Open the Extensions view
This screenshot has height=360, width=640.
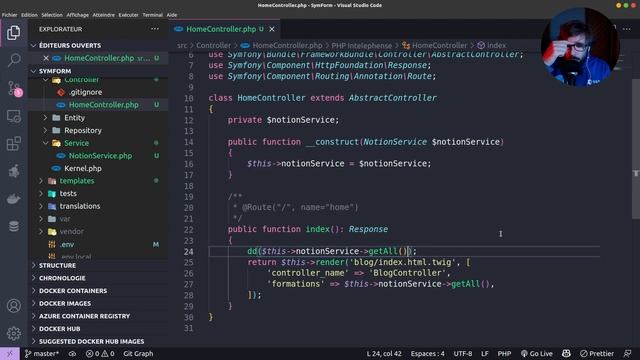click(13, 144)
